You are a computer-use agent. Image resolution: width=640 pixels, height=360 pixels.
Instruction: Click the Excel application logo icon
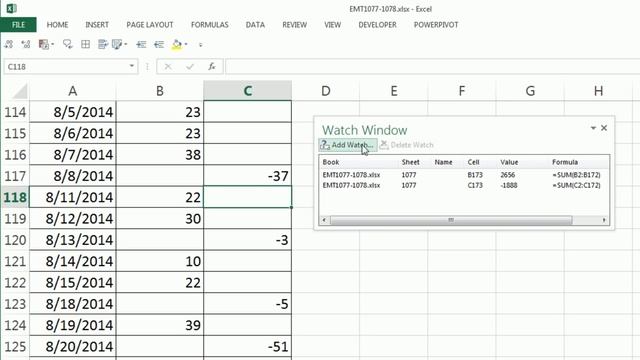11,8
